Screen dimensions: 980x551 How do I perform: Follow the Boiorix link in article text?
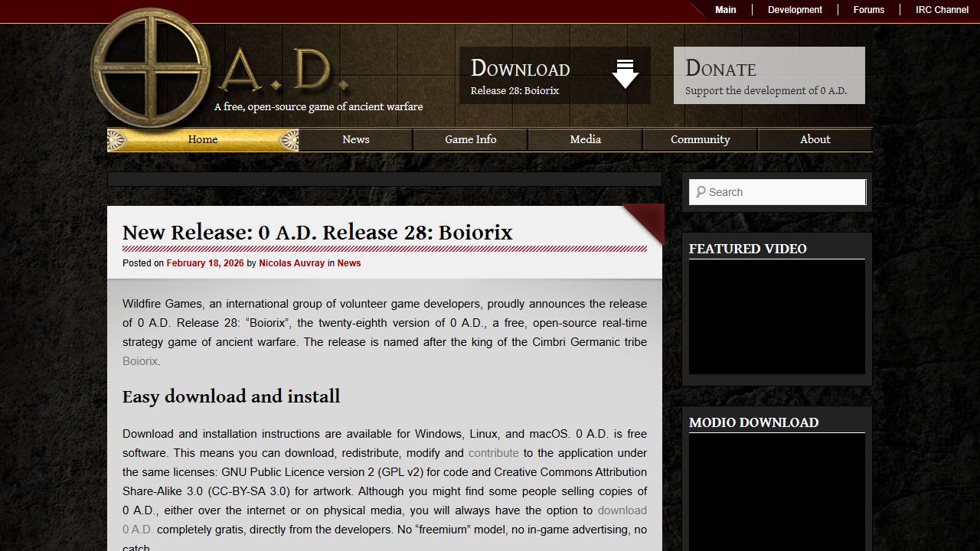click(140, 361)
